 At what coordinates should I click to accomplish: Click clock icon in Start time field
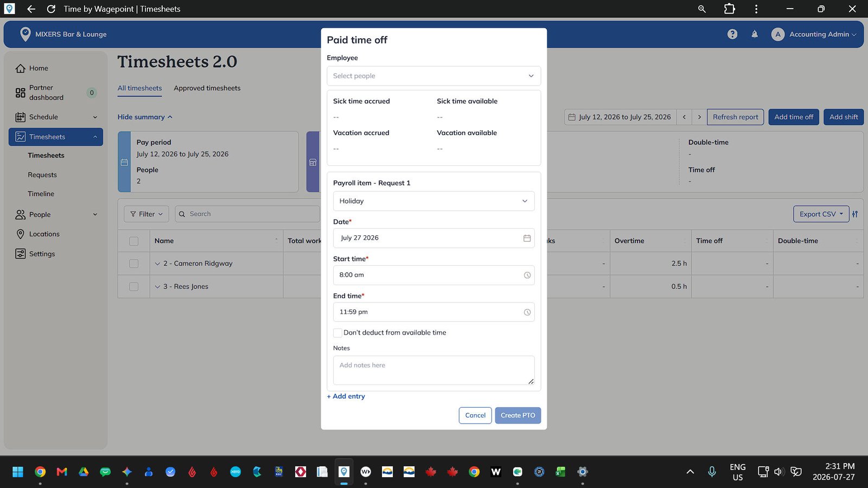click(x=527, y=275)
